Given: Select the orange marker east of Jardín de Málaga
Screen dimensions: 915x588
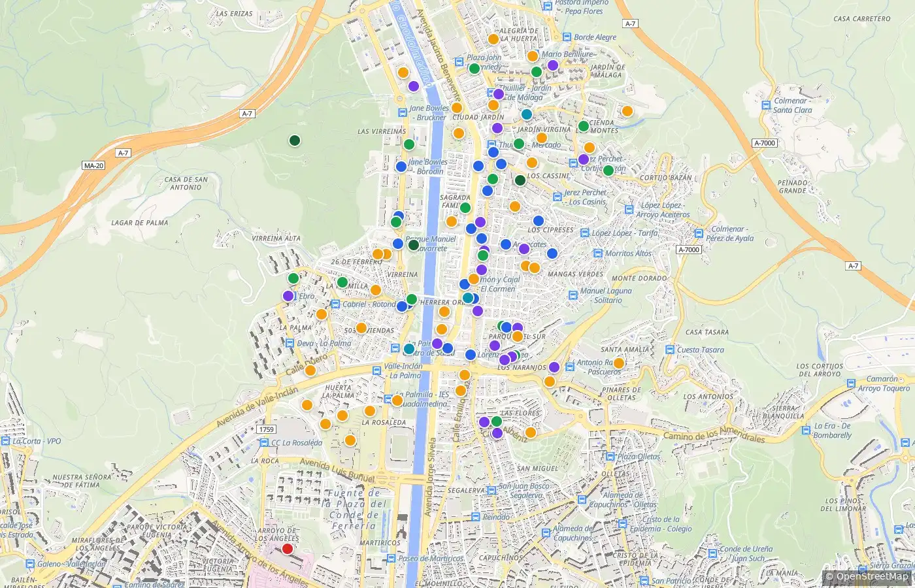Looking at the screenshot, I should click(x=627, y=111).
